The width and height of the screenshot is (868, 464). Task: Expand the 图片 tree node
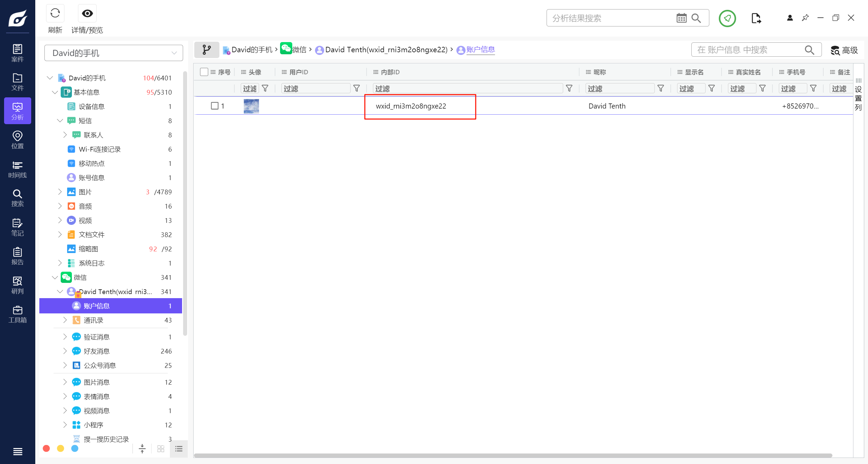[60, 192]
